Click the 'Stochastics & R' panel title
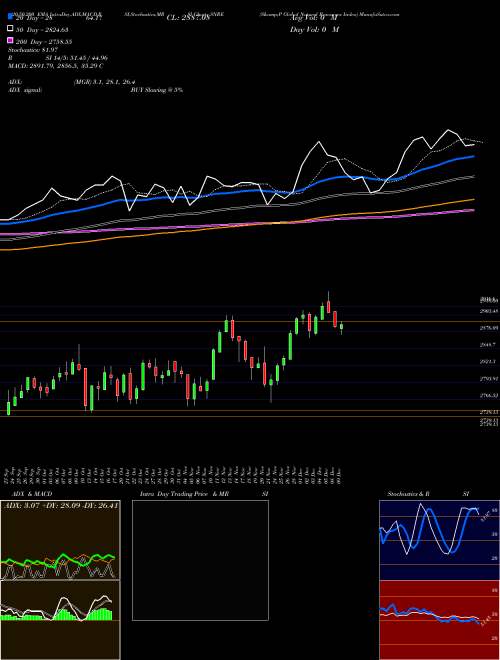Viewport: 500px width, 660px height. point(409,494)
